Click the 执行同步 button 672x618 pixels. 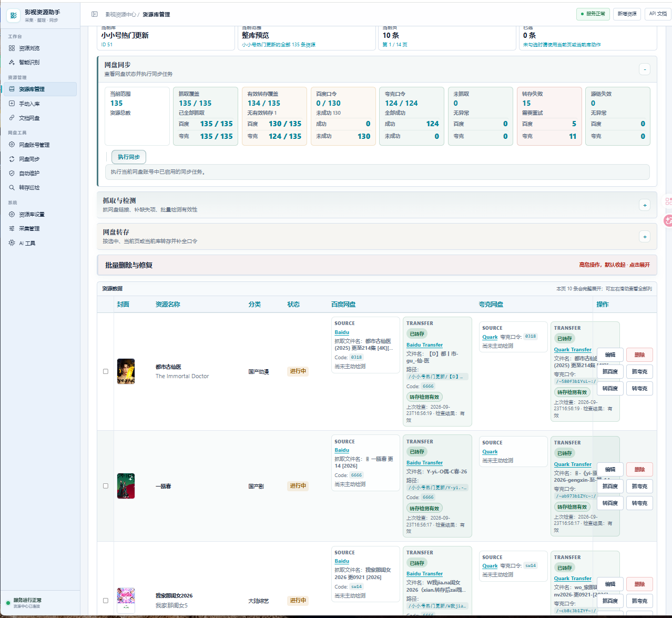coord(129,157)
